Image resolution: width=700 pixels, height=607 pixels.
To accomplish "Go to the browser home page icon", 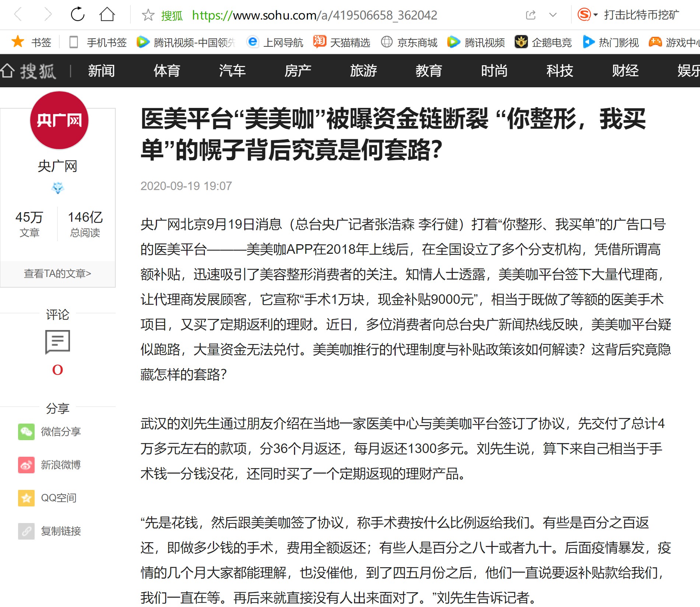I will coord(107,15).
